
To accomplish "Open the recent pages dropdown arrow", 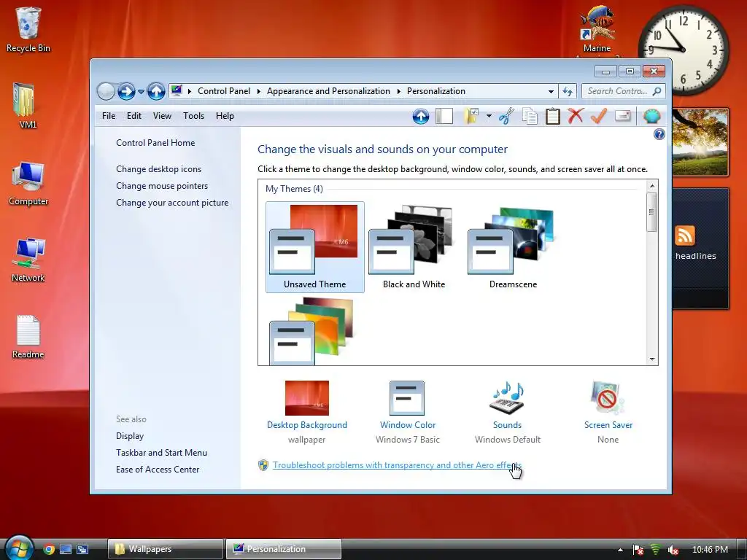I will (x=141, y=91).
